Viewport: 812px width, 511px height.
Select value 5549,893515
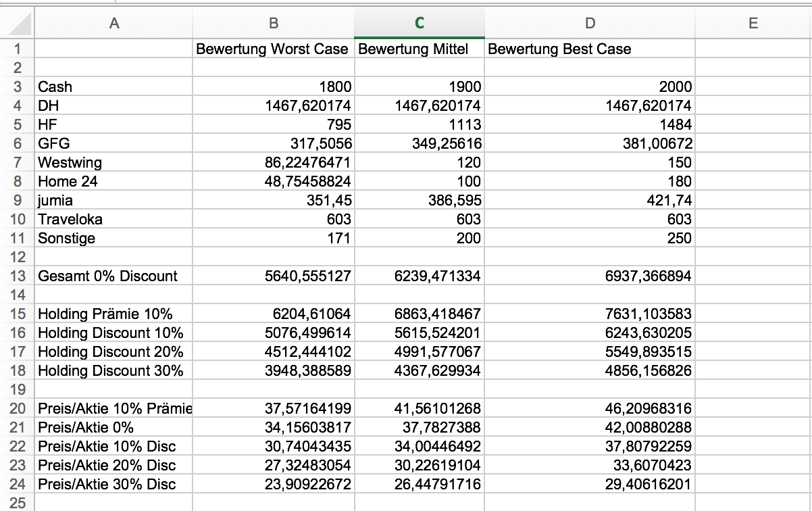590,351
